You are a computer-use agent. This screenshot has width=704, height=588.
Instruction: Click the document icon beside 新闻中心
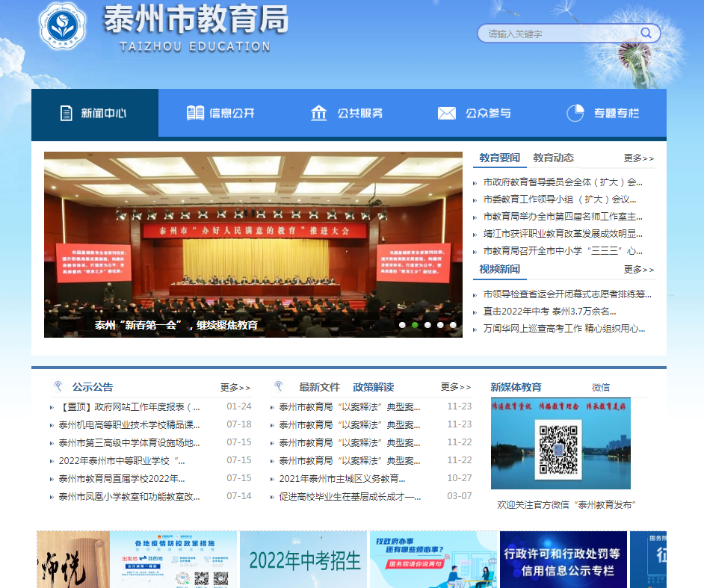click(66, 113)
